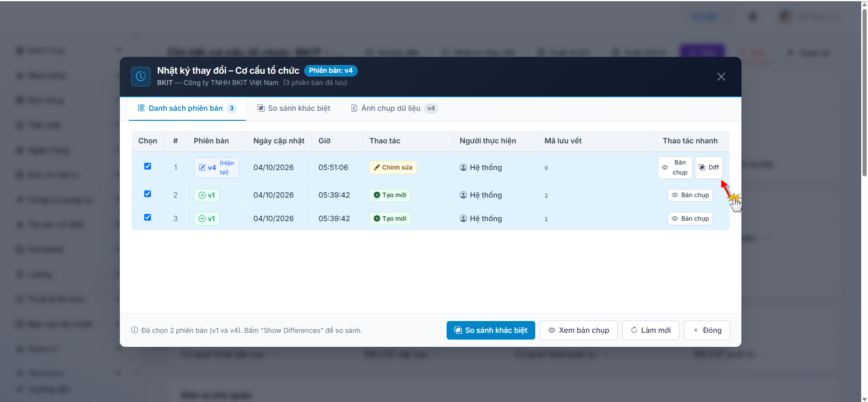Open Bản chụp snapshot for row 3
868x402 pixels.
point(690,219)
